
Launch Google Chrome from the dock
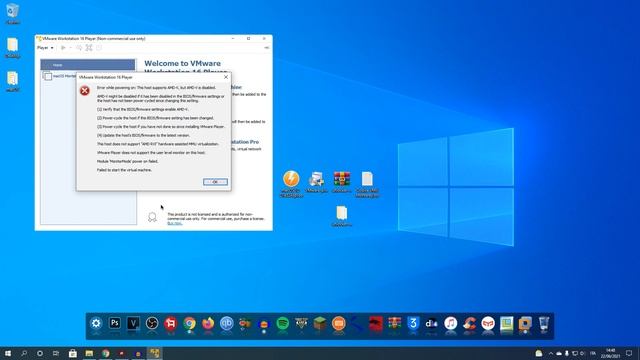click(x=189, y=323)
